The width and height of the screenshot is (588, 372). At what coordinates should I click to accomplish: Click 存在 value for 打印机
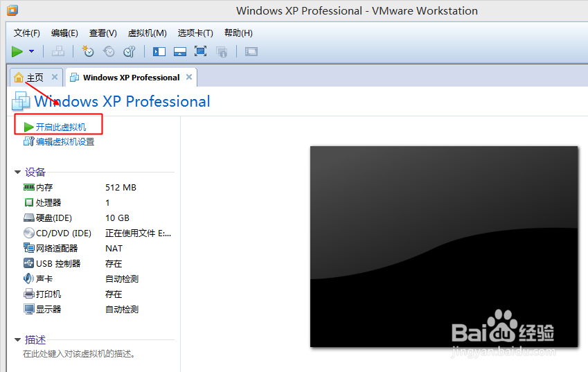pos(114,294)
